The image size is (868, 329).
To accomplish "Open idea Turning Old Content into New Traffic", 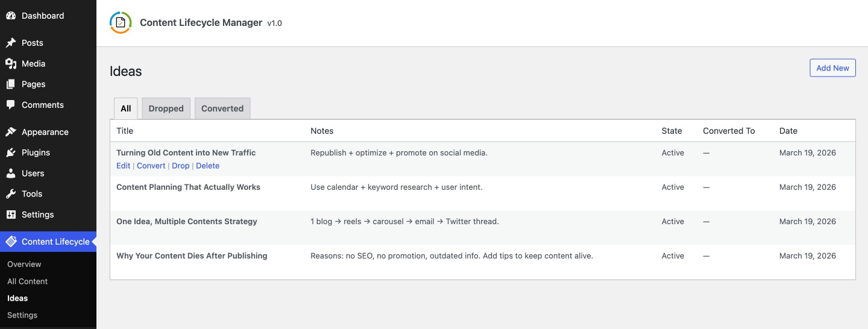I will [x=186, y=152].
